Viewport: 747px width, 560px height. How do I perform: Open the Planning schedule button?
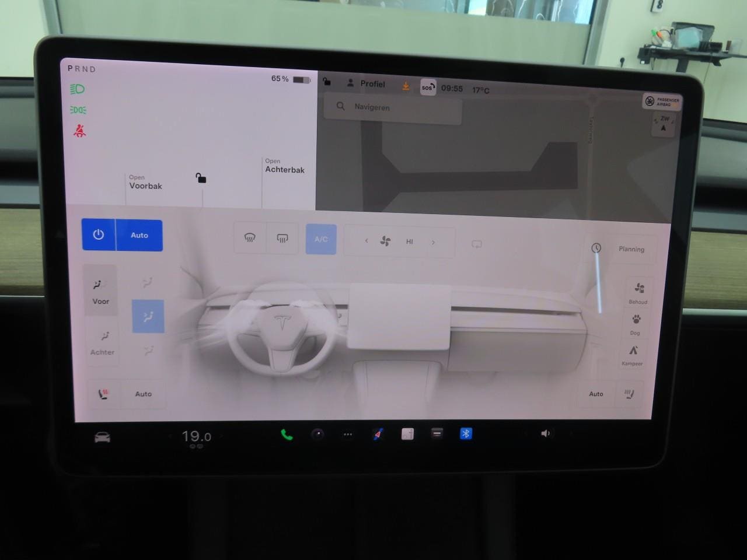pyautogui.click(x=621, y=249)
